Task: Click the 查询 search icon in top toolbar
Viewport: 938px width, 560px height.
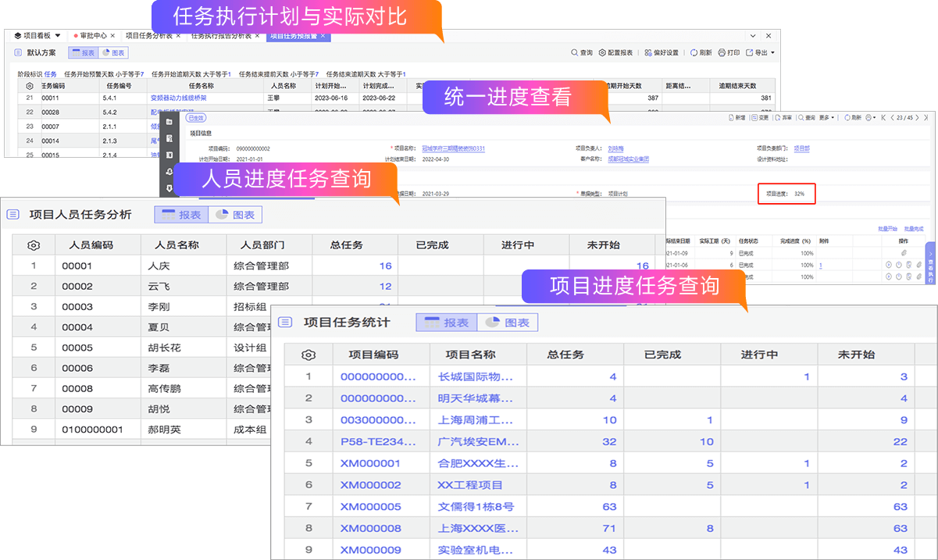Action: point(576,53)
